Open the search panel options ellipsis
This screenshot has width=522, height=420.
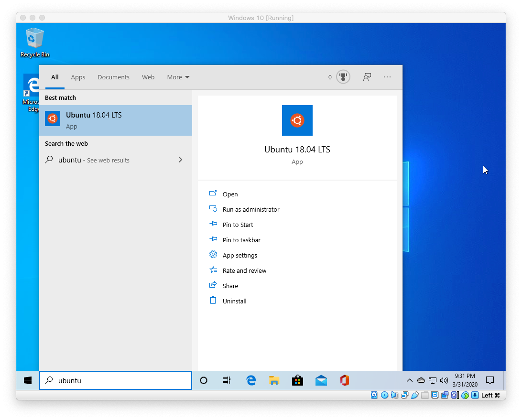pos(387,77)
